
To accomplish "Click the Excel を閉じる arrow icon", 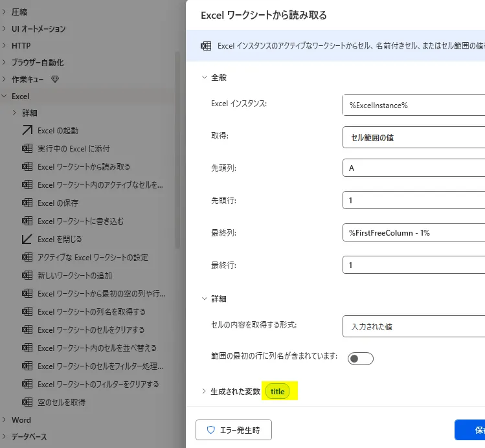I will (27, 239).
